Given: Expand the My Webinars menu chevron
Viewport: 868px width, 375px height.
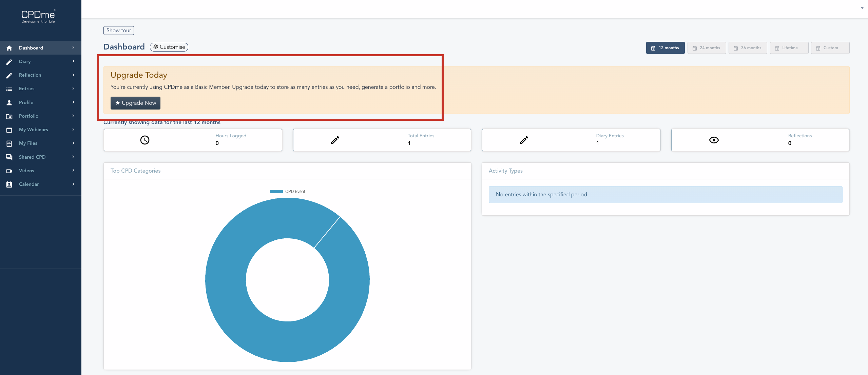Looking at the screenshot, I should tap(73, 130).
